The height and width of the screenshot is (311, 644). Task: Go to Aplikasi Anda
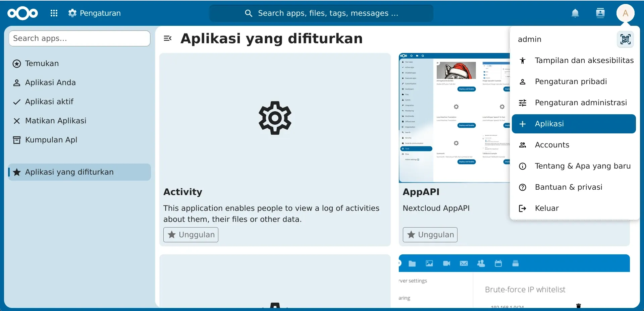click(79, 82)
